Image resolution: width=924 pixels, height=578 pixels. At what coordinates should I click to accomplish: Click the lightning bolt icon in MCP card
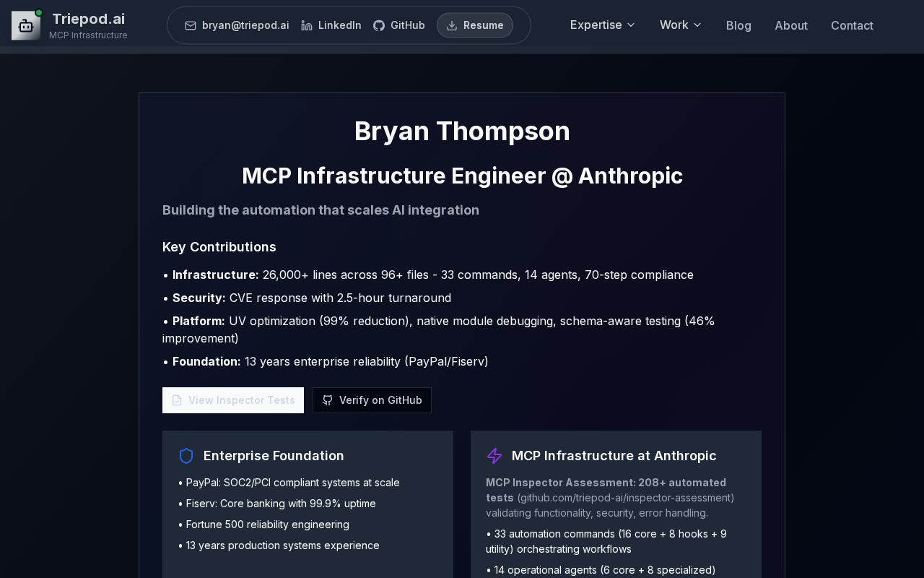(x=494, y=456)
